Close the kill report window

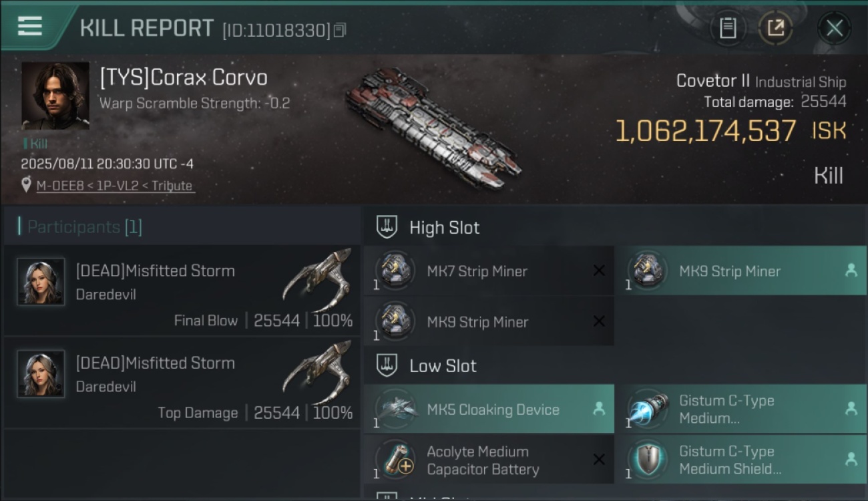tap(834, 28)
